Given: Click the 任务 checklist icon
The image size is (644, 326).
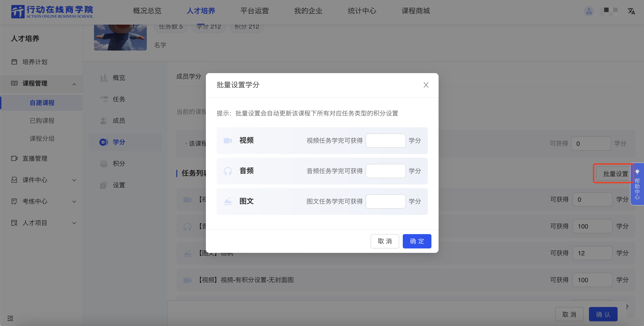Looking at the screenshot, I should [x=104, y=99].
